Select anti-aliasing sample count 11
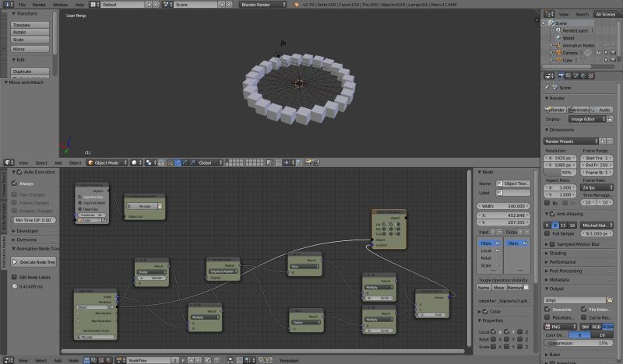 [563, 225]
